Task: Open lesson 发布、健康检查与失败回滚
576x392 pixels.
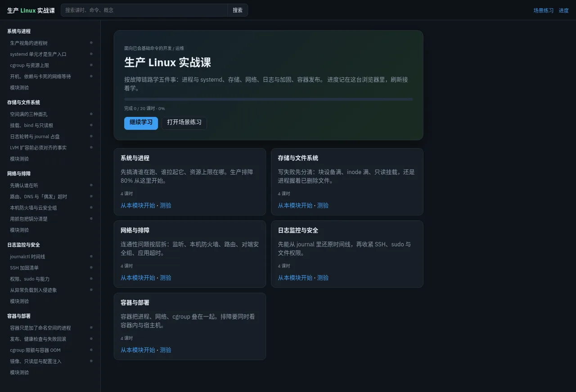Action: pyautogui.click(x=51, y=339)
